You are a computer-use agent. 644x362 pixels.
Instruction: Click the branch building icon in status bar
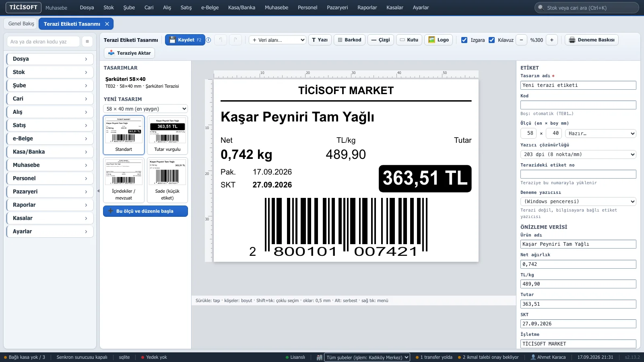(320, 357)
